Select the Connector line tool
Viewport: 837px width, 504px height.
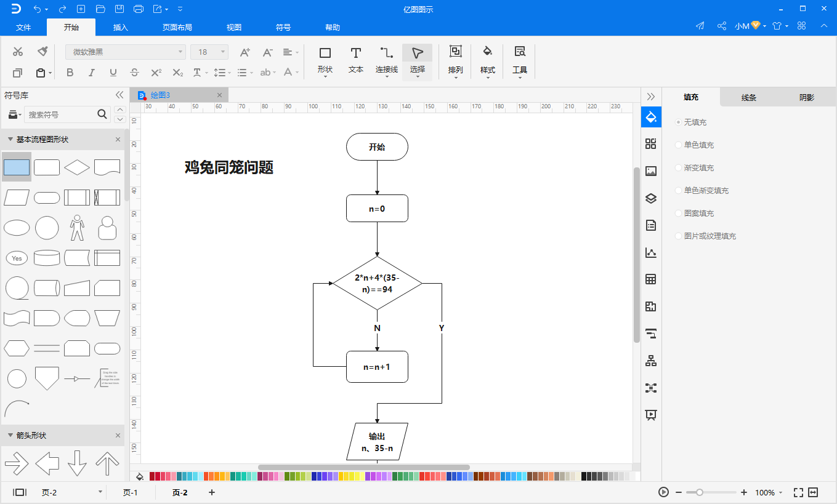click(387, 60)
